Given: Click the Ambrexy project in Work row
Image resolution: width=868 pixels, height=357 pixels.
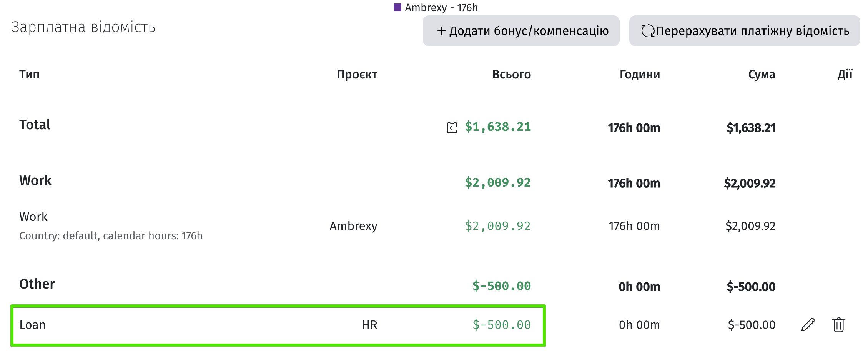Looking at the screenshot, I should coord(353,226).
